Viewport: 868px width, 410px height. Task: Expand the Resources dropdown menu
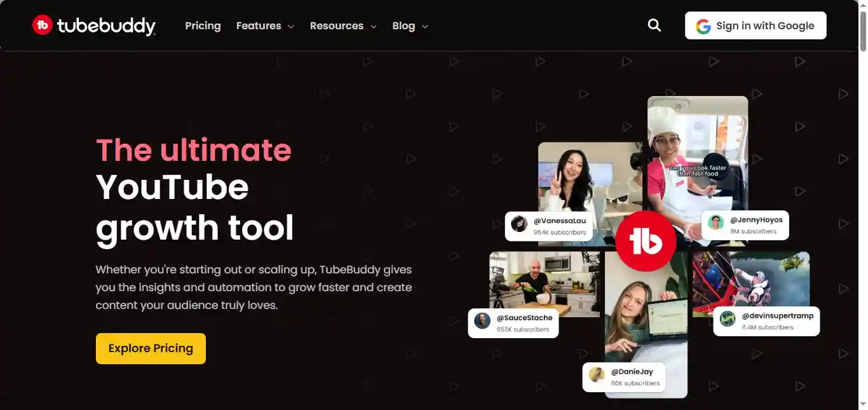(x=343, y=26)
